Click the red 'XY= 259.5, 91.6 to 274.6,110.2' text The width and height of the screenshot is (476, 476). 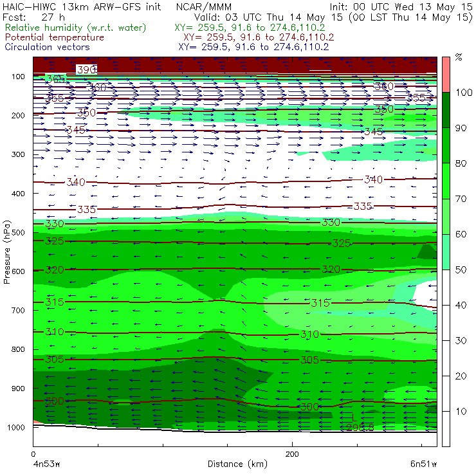point(259,37)
